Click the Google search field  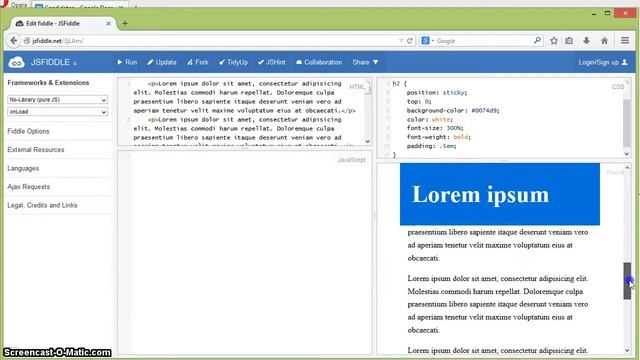[x=484, y=41]
